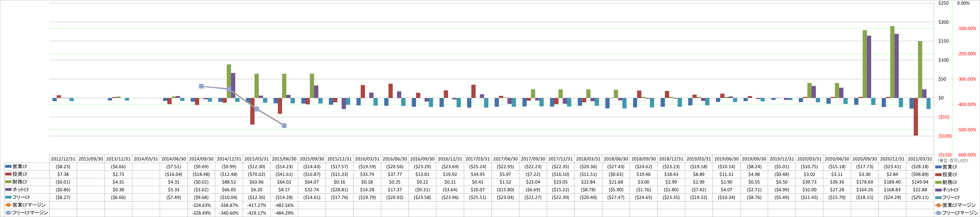Select the -484.29% free CF margin cell
This screenshot has width=980, height=217.
pyautogui.click(x=284, y=213)
